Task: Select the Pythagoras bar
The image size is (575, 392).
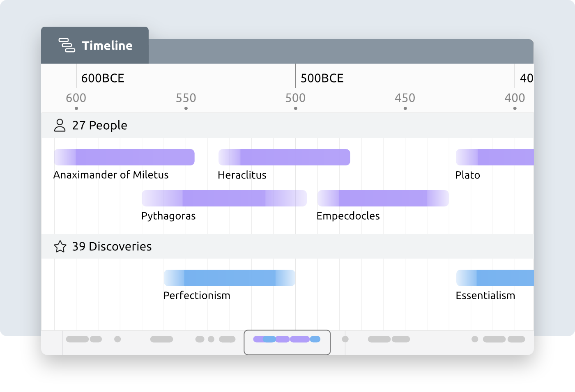Action: click(x=224, y=198)
